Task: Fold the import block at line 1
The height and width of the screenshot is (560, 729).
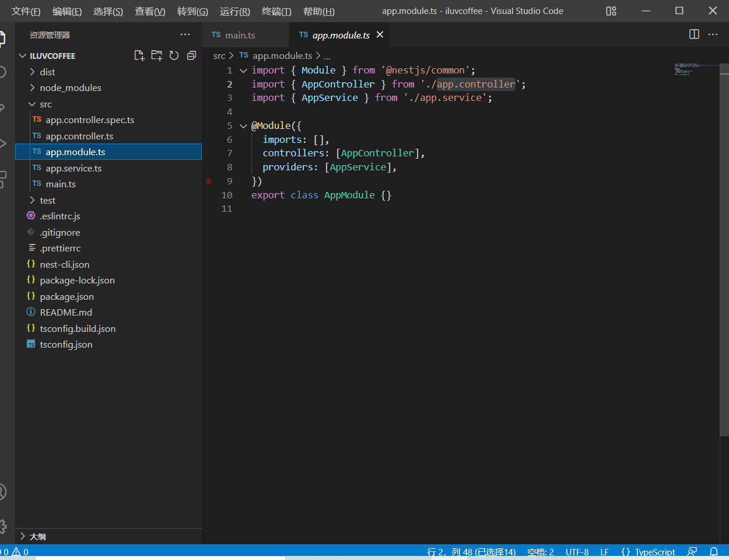Action: point(243,71)
